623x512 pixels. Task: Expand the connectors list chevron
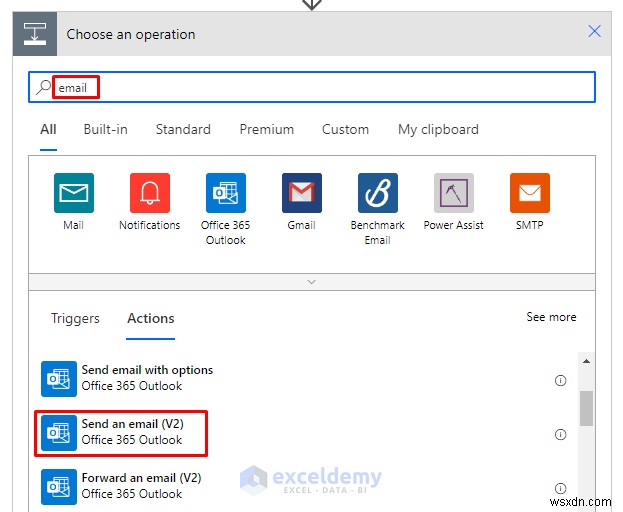(312, 282)
